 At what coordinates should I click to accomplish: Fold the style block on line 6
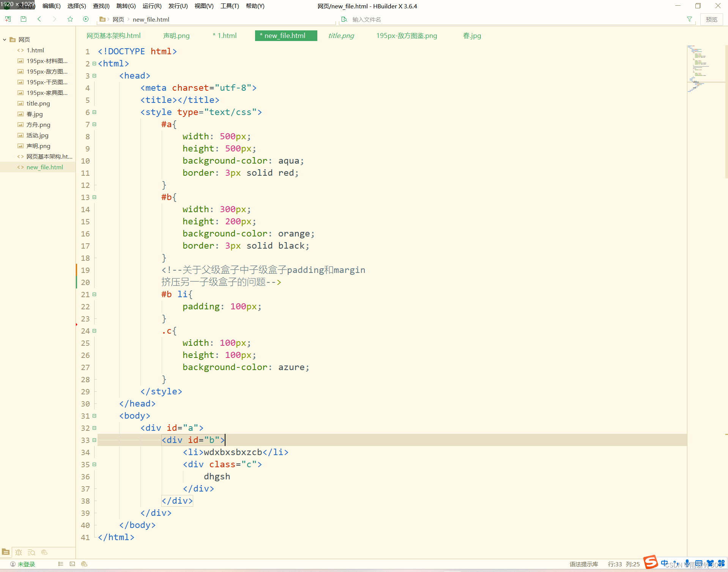tap(94, 112)
